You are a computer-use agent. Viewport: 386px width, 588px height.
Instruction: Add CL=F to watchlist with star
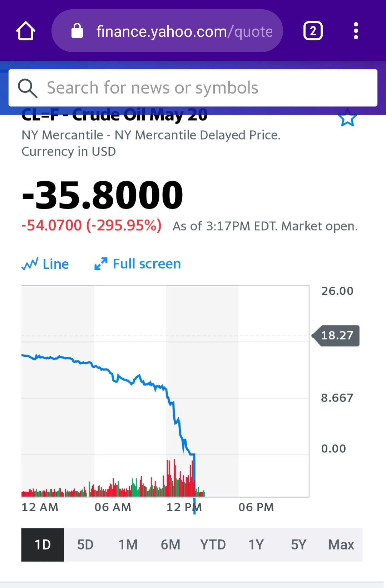347,117
